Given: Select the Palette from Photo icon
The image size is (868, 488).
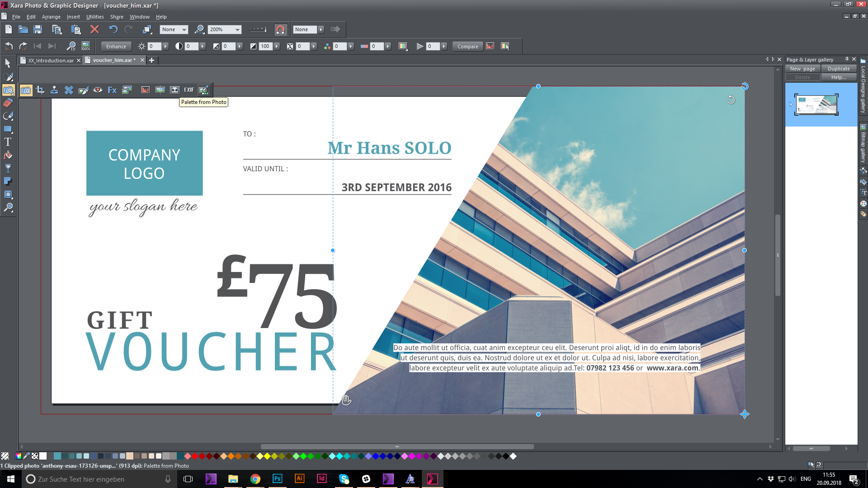Looking at the screenshot, I should (x=203, y=90).
